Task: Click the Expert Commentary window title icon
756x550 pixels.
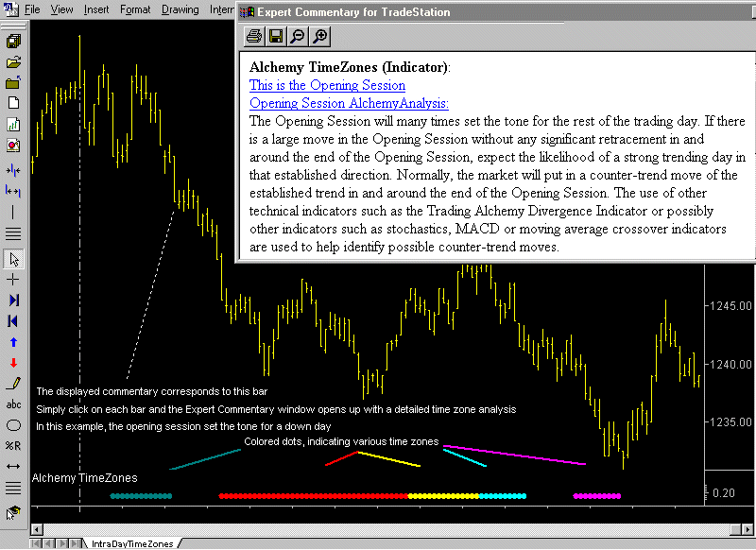Action: click(247, 12)
